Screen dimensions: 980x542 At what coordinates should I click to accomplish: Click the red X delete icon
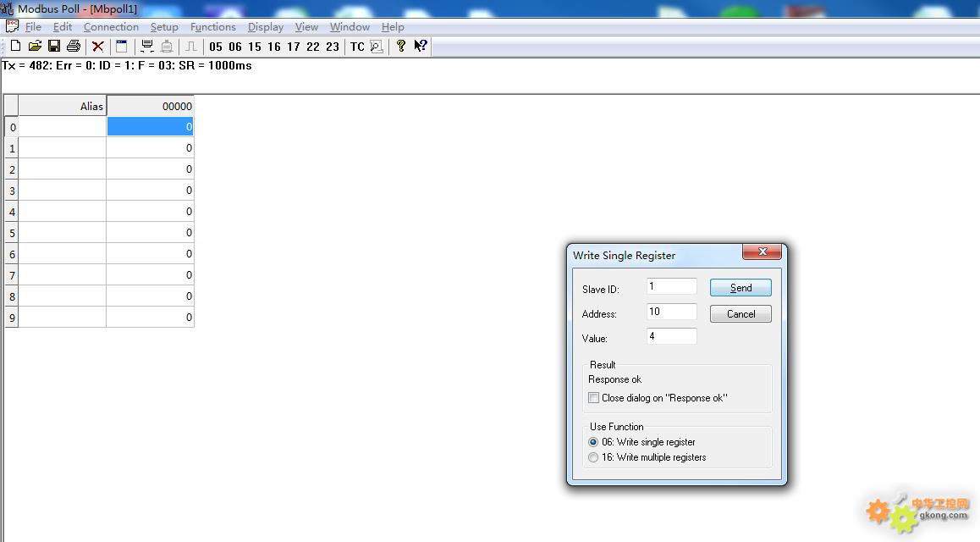click(98, 47)
